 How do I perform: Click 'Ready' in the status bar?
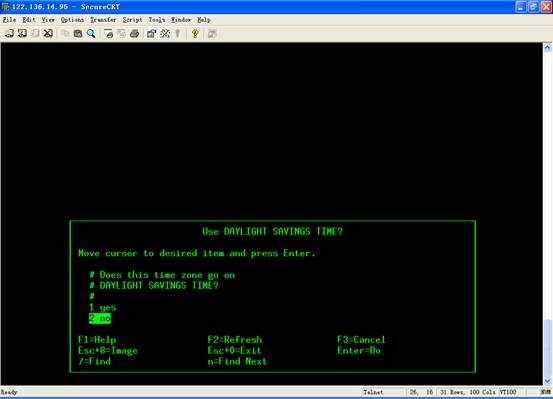(x=9, y=392)
